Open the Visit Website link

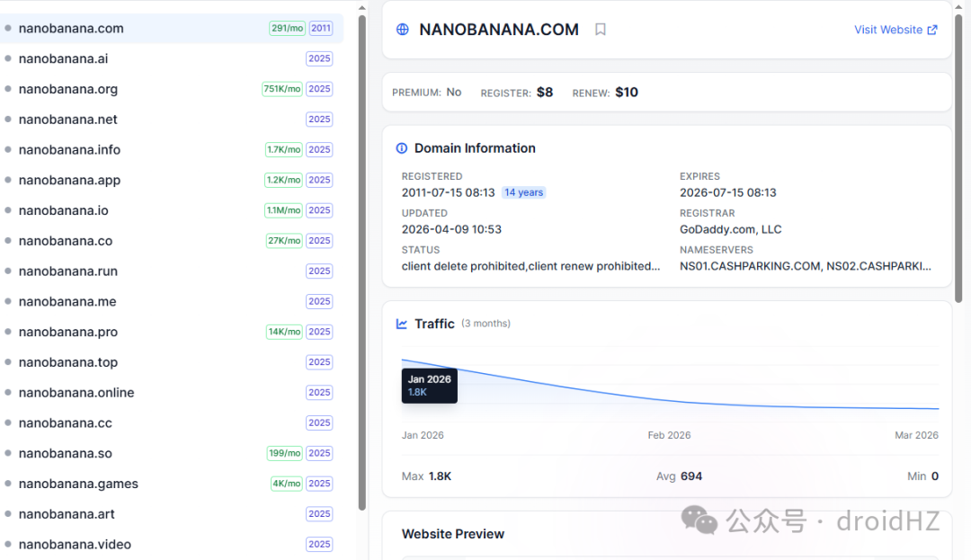pos(895,30)
